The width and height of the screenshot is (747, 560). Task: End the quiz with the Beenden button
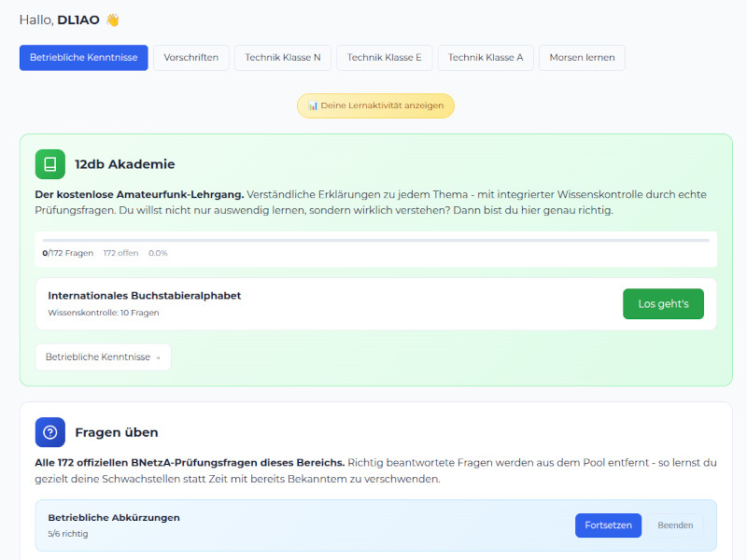(675, 525)
